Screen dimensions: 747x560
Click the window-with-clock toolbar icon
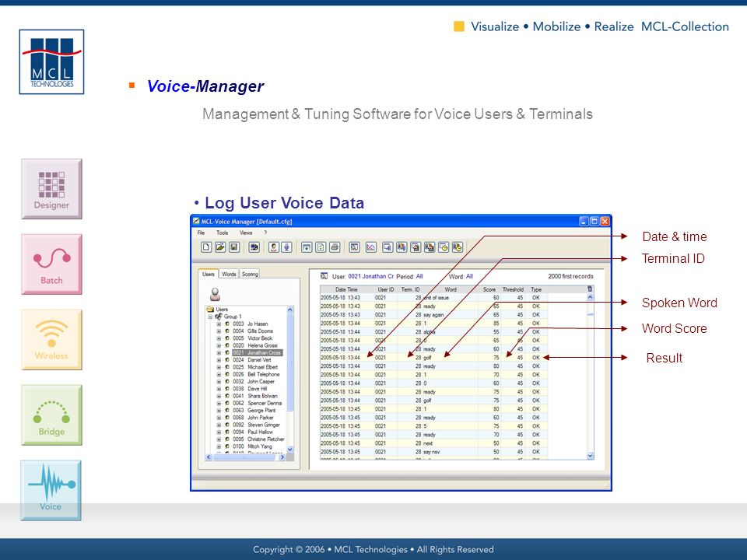[x=444, y=247]
